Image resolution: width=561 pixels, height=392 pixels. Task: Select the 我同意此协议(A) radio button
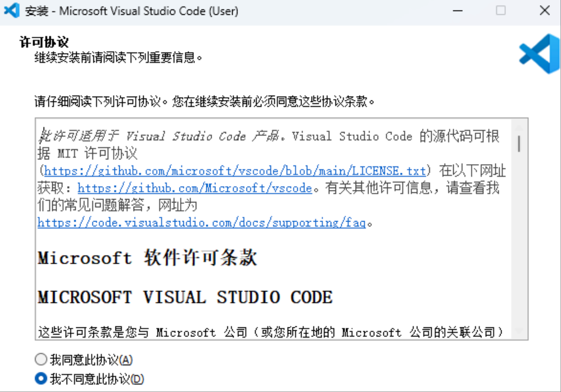[x=41, y=359]
